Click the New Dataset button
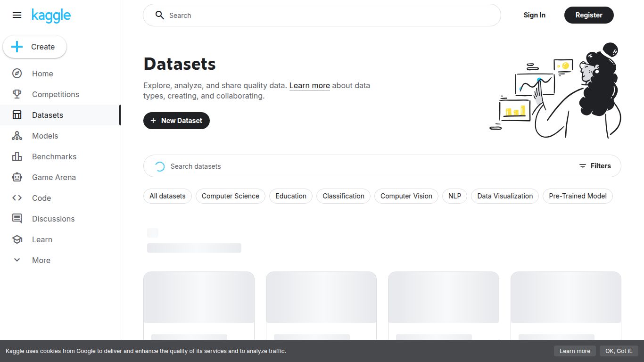Image resolution: width=644 pixels, height=362 pixels. click(176, 121)
